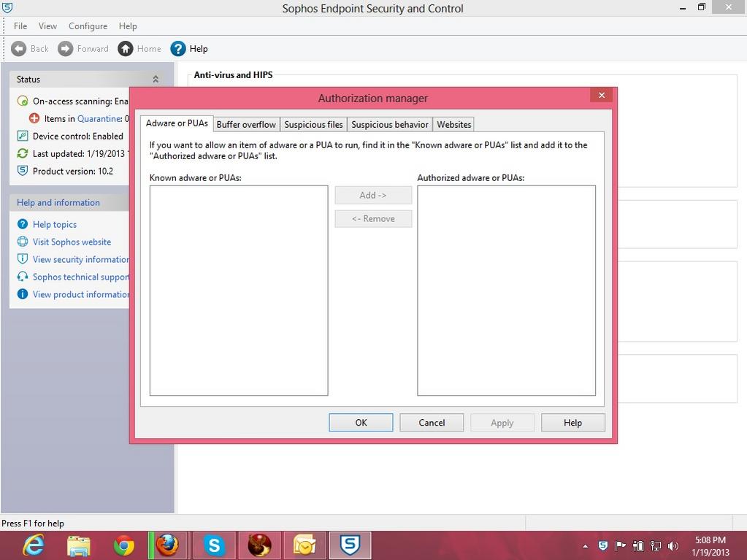Open the Outlook envelope taskbar icon
The image size is (747, 560).
point(305,545)
